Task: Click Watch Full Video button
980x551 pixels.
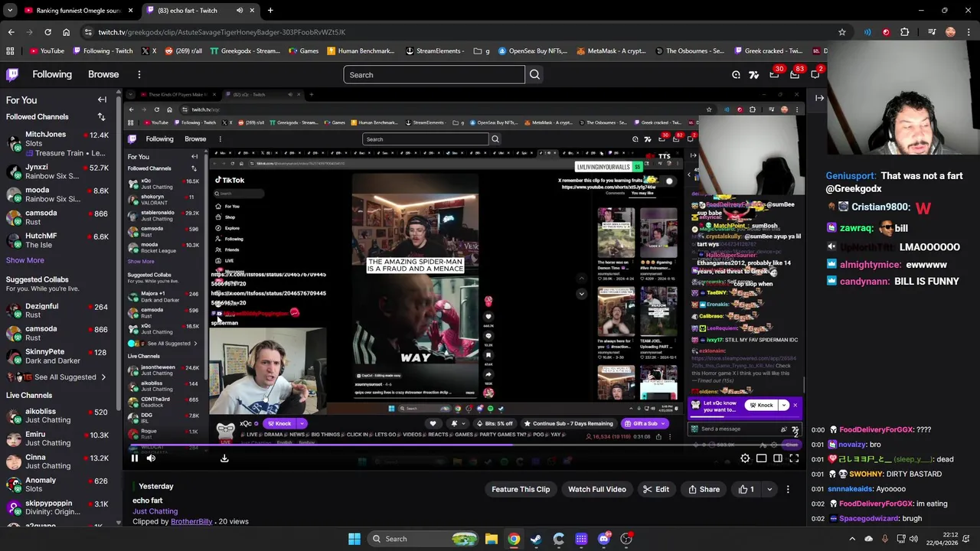Action: [x=597, y=489]
